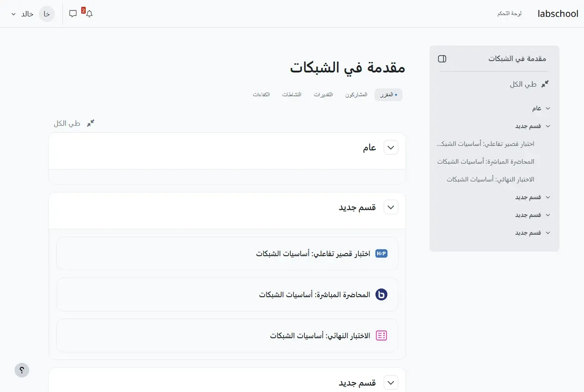
Task: Collapse عام chevron in the course index
Action: point(548,108)
